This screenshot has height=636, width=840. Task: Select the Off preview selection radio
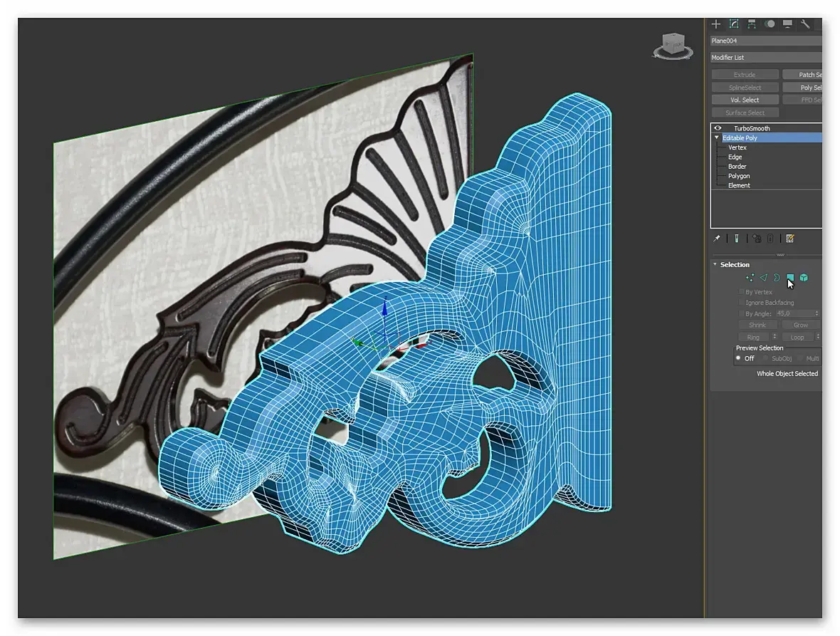point(738,358)
